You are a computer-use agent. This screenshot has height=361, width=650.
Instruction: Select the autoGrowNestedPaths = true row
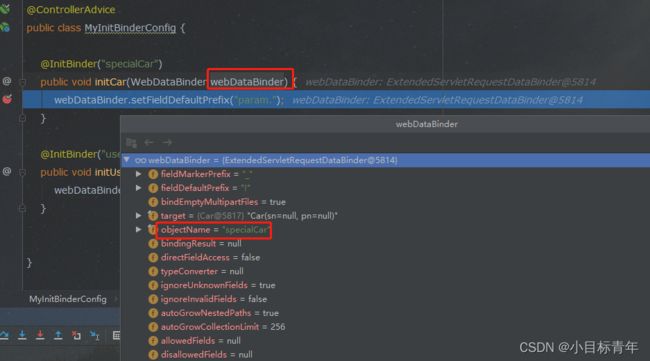point(386,313)
